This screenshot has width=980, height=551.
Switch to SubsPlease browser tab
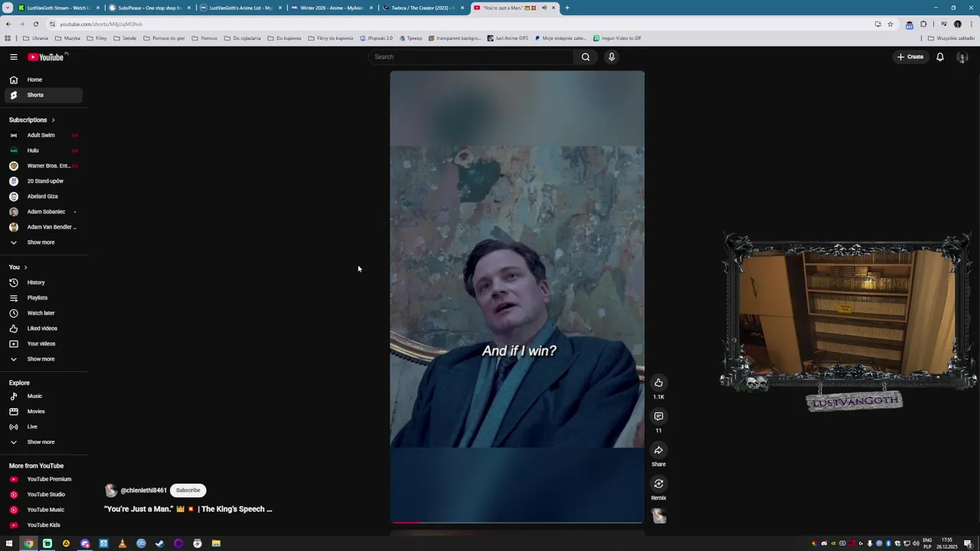(149, 8)
